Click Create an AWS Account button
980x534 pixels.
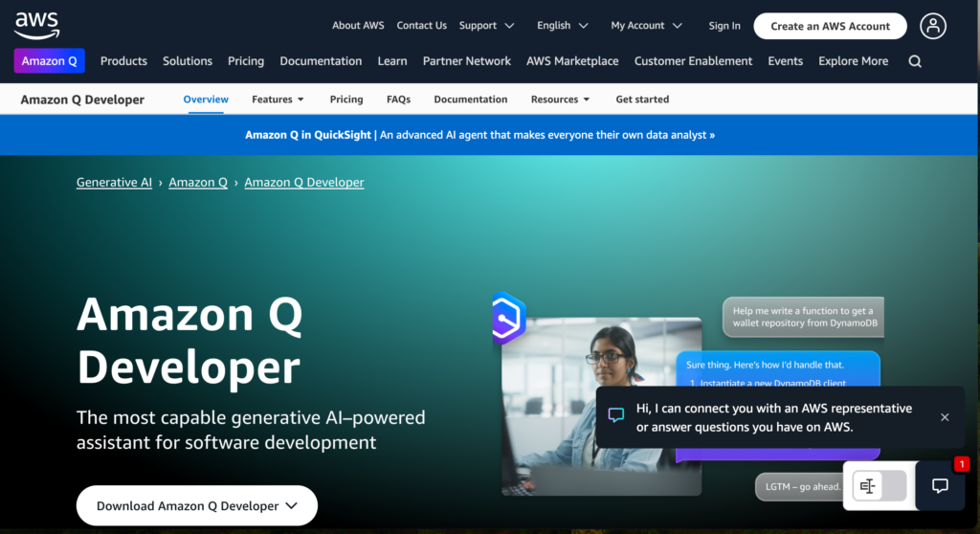pos(830,26)
